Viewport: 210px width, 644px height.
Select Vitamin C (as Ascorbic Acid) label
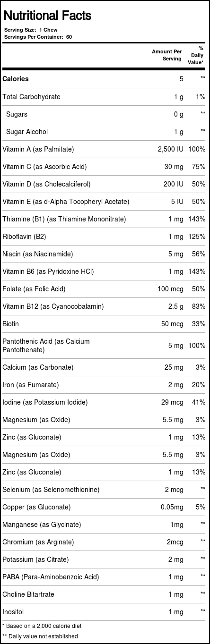[44, 167]
